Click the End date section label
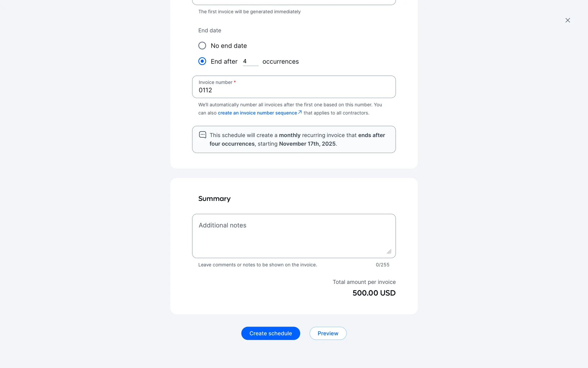 coord(209,30)
